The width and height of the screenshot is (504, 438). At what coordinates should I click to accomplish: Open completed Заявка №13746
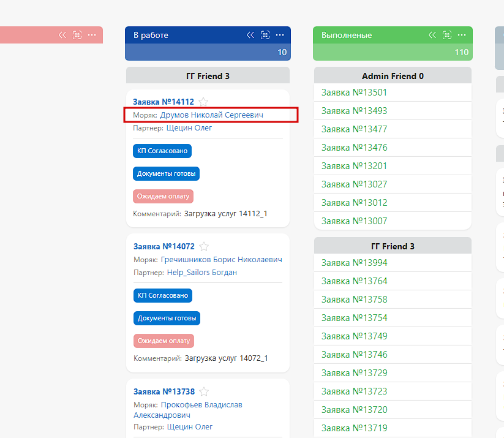pyautogui.click(x=354, y=355)
